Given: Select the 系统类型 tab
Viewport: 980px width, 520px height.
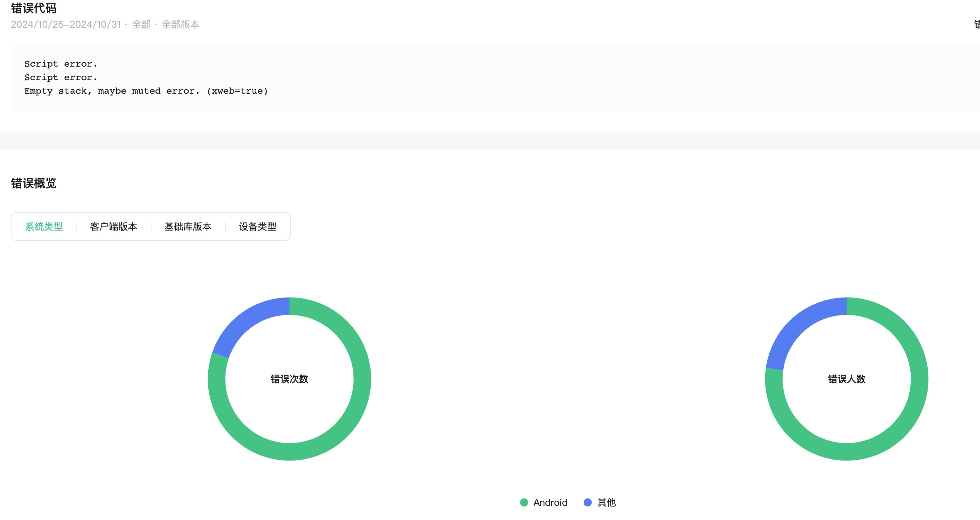Looking at the screenshot, I should (x=44, y=227).
